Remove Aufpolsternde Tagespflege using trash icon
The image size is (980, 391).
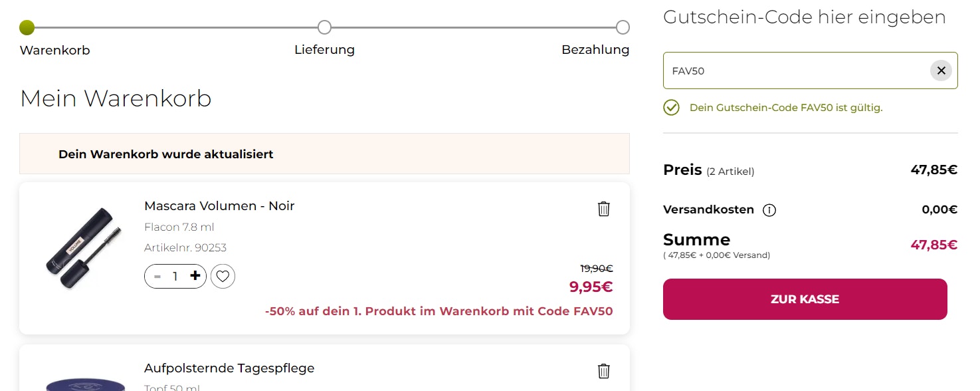click(x=603, y=371)
